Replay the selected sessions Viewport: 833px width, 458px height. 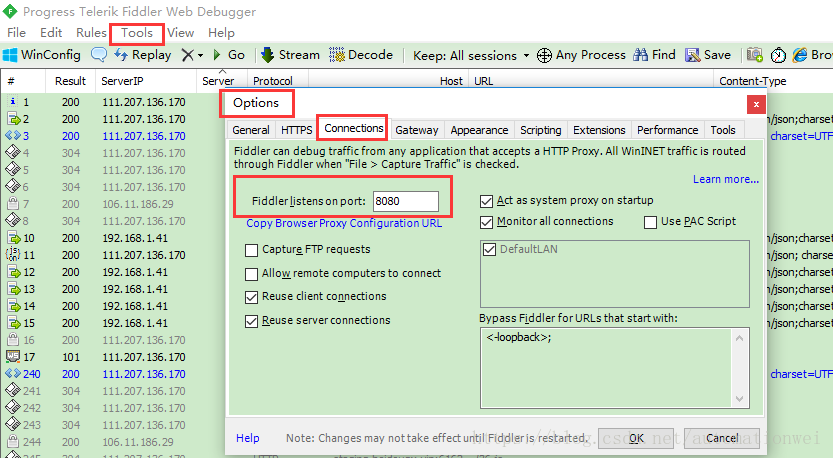(x=143, y=55)
